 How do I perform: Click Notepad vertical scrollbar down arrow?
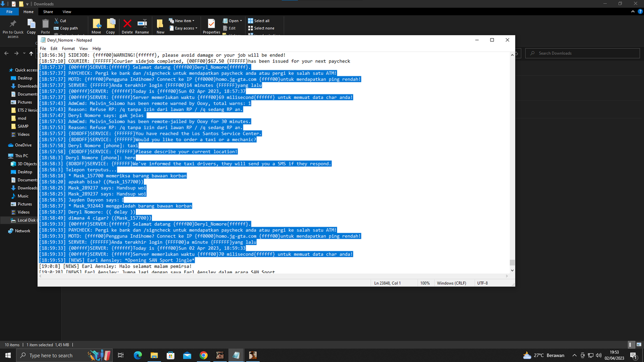[512, 270]
